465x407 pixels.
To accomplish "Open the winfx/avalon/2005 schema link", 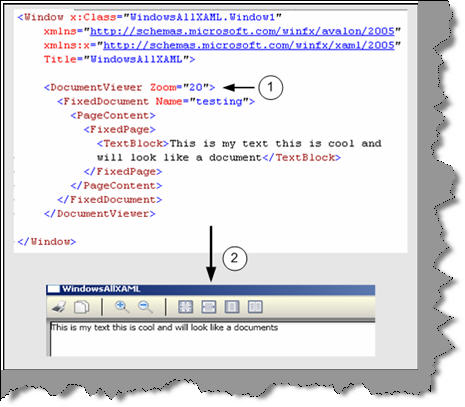I will (x=242, y=31).
